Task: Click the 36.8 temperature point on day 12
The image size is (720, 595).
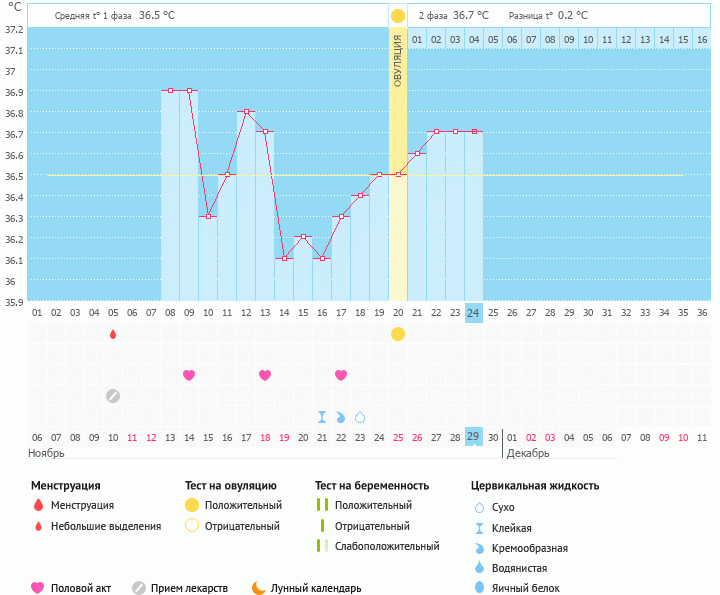Action: click(246, 112)
